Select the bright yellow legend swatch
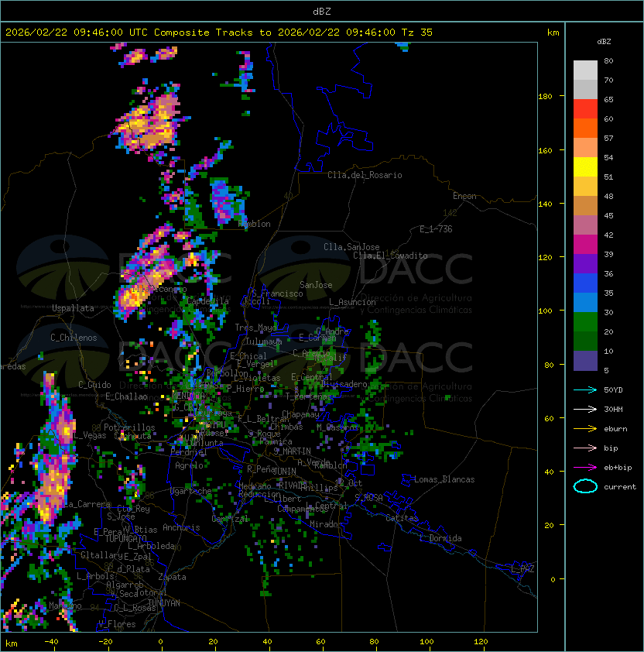The image size is (644, 652). coord(585,166)
